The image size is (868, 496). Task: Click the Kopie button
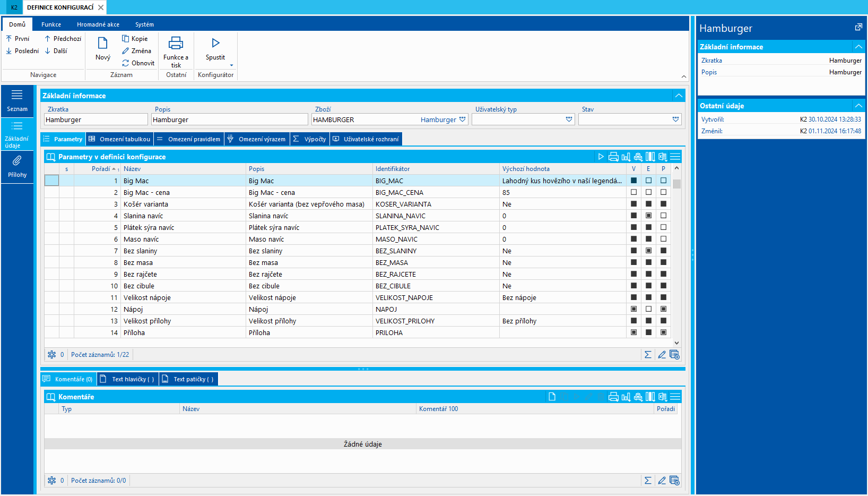coord(135,39)
